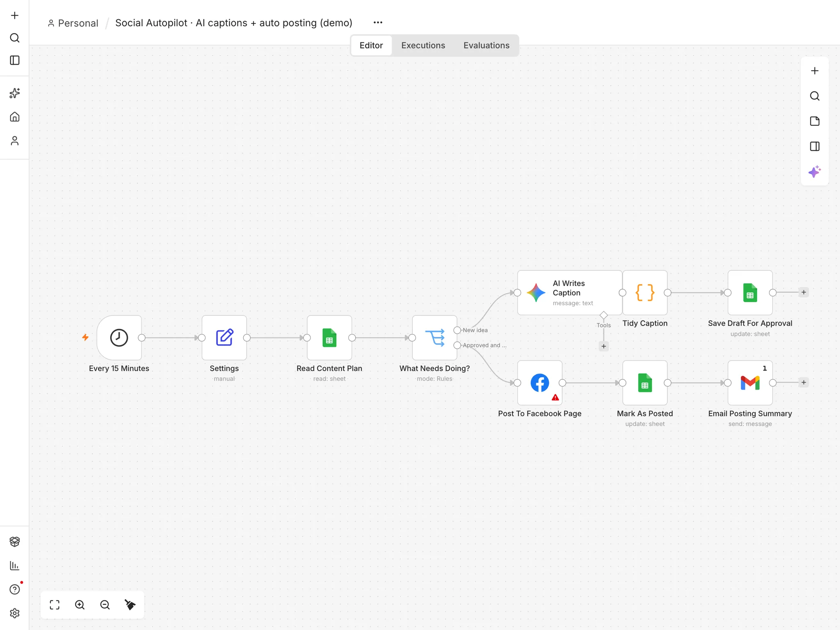The image size is (840, 630).
Task: Open the workflow three-dots menu
Action: [378, 23]
